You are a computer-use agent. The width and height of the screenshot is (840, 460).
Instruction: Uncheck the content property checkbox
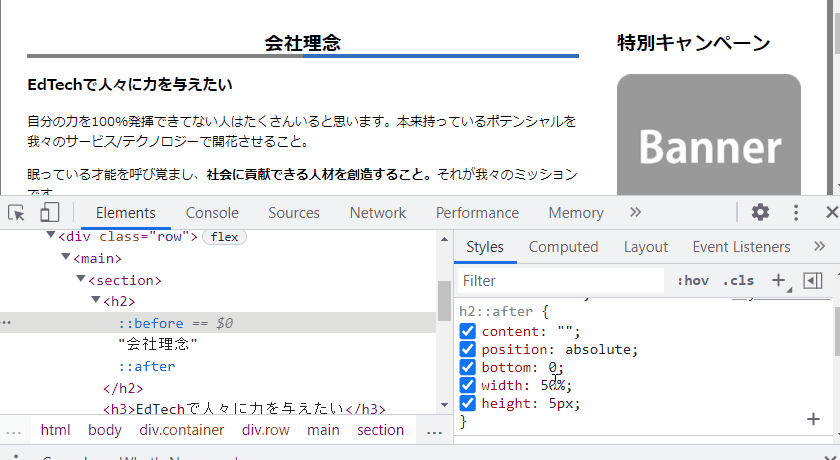pyautogui.click(x=467, y=331)
